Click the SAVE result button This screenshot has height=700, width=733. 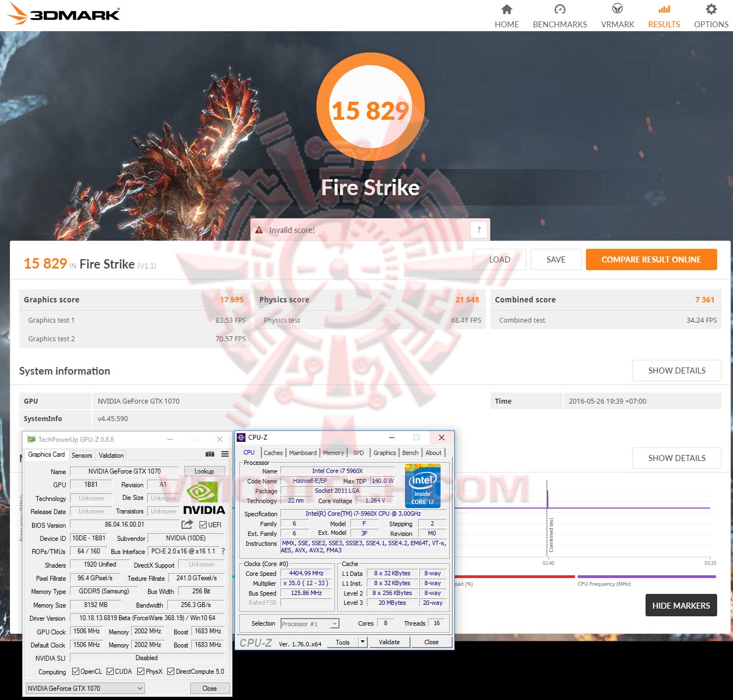(556, 260)
